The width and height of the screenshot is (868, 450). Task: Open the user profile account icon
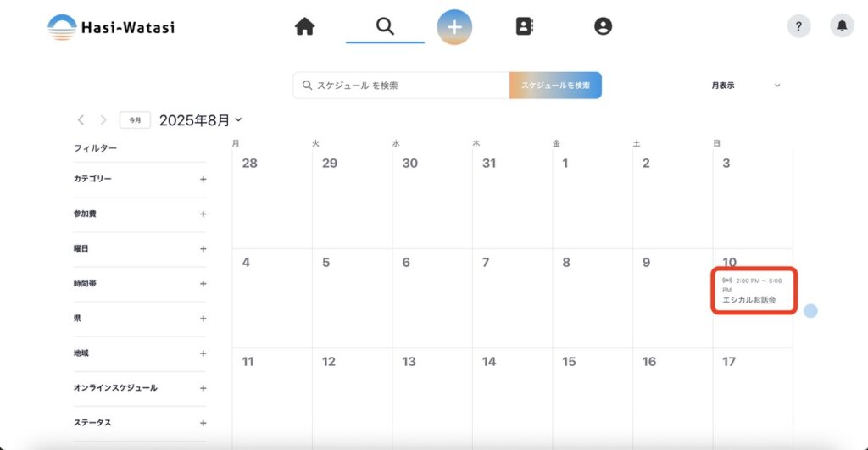click(x=603, y=27)
